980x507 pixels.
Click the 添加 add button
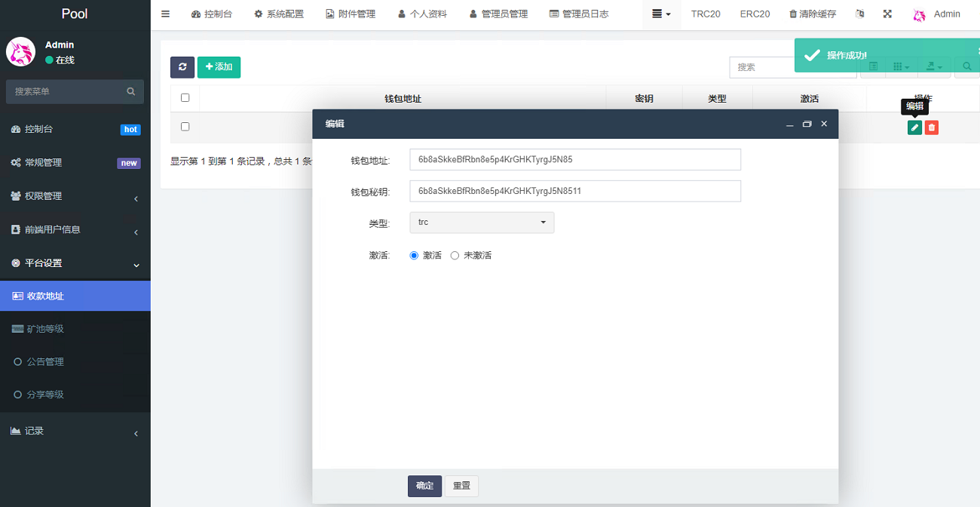coord(219,67)
